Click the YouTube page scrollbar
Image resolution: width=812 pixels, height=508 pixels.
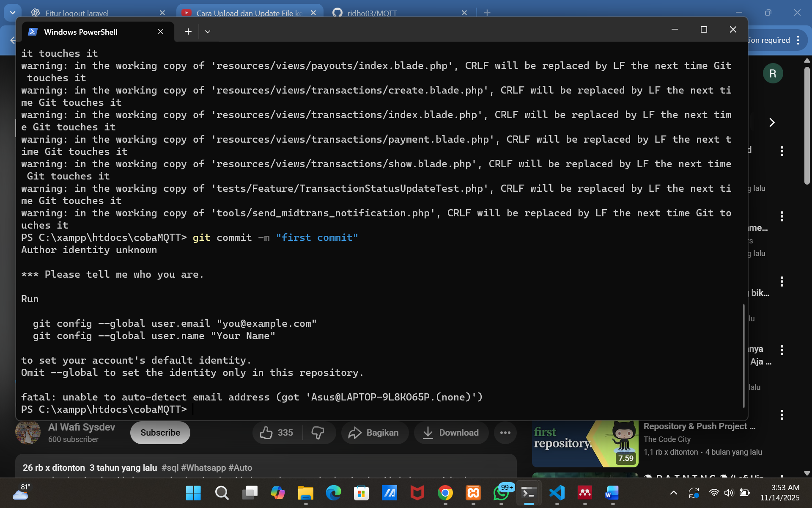coord(807,125)
